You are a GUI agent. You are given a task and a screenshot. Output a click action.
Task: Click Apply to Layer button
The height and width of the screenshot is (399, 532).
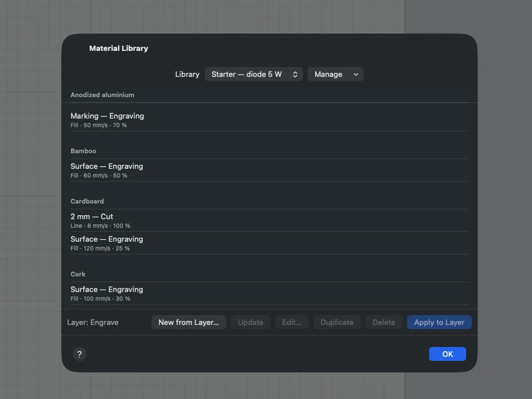point(439,322)
